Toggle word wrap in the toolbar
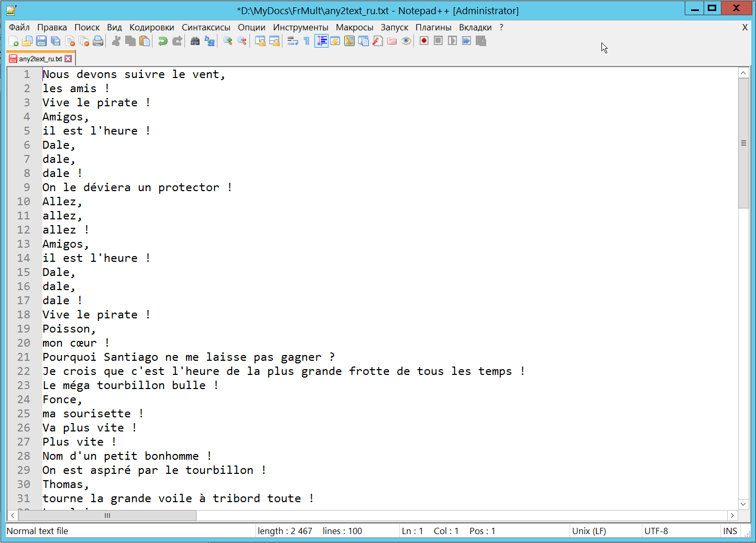 (x=292, y=41)
